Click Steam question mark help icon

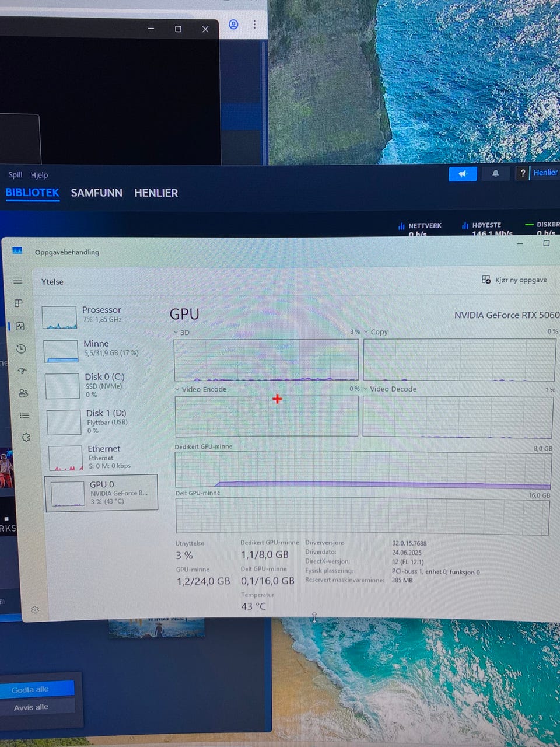click(523, 173)
